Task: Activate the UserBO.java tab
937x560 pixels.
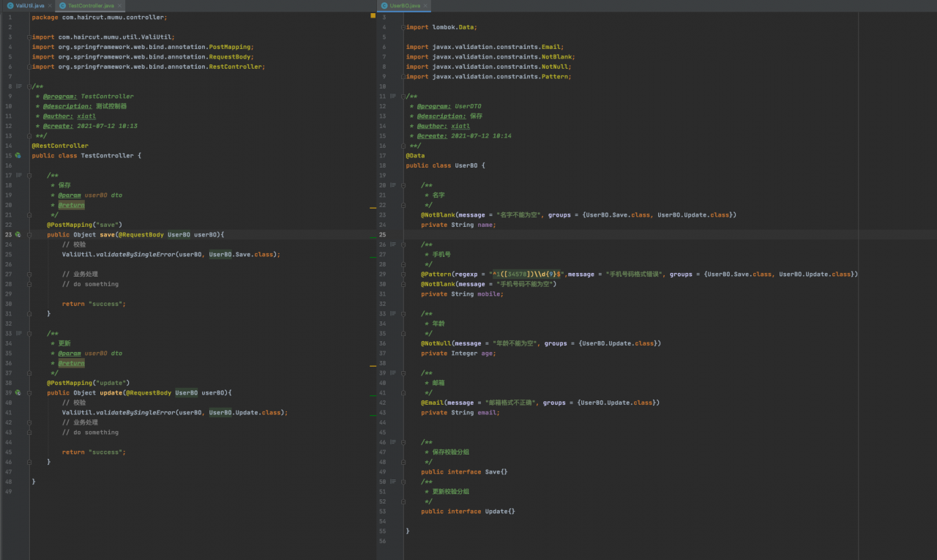Action: pyautogui.click(x=405, y=5)
